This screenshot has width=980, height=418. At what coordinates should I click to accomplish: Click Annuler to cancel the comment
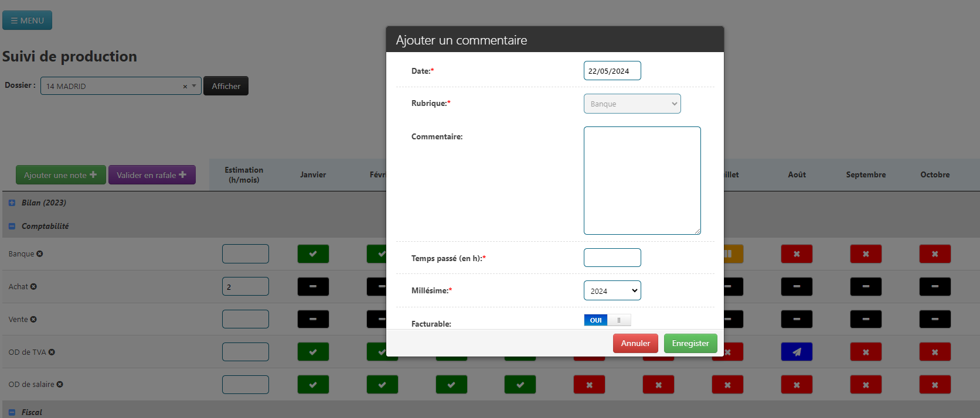point(635,344)
